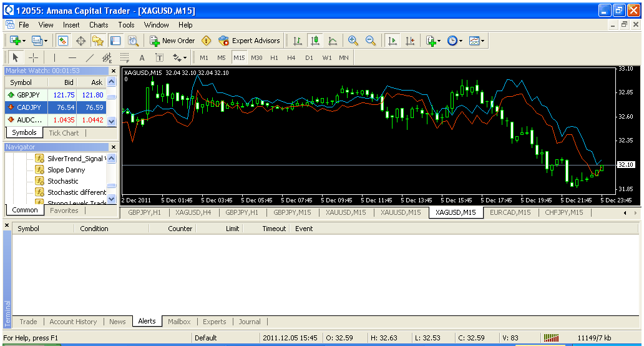Open the Fibonacci retracement tool
This screenshot has height=346, width=644.
click(124, 57)
